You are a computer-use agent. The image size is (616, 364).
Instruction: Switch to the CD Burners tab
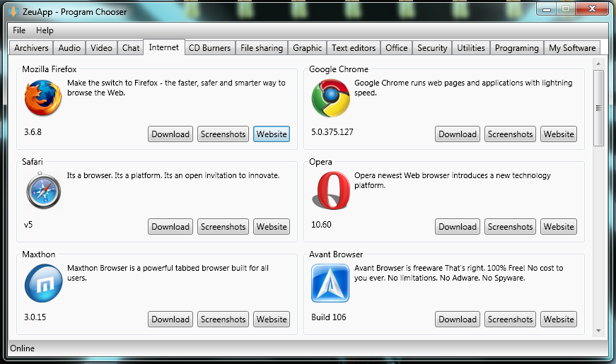coord(210,48)
